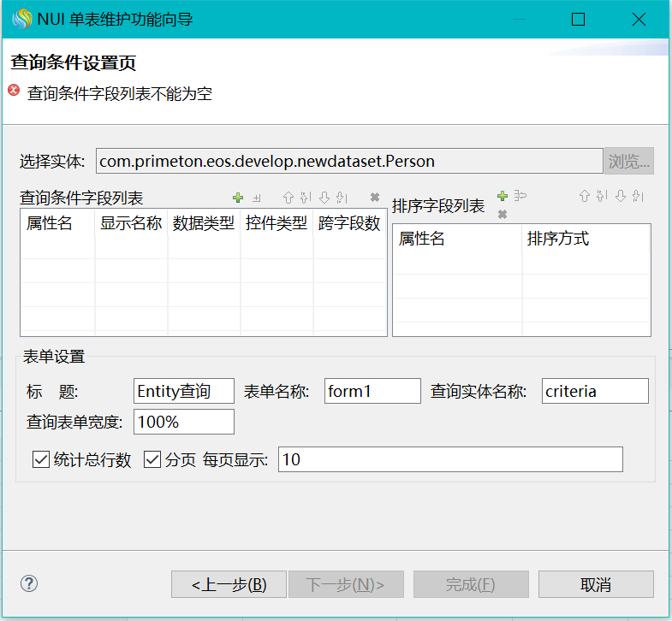Click the 标题 field containing Entity查询
This screenshot has width=672, height=621.
coord(184,392)
